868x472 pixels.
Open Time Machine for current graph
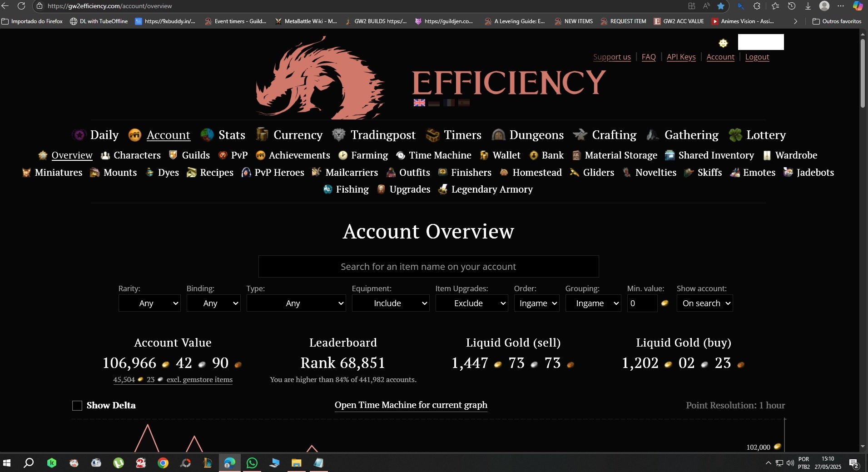pyautogui.click(x=411, y=405)
